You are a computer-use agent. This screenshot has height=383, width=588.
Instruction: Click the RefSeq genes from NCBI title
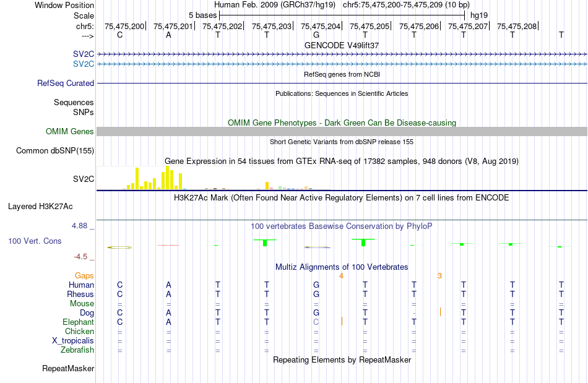[342, 75]
